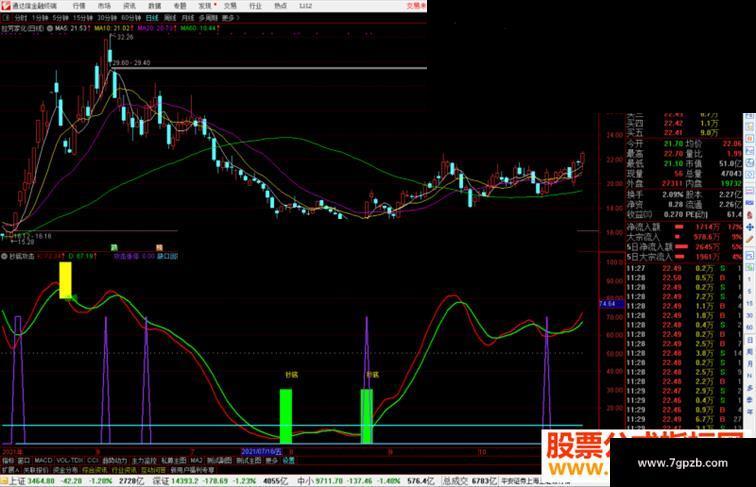This screenshot has width=756, height=487.
Task: Click the 今开 opening price value
Action: click(673, 144)
